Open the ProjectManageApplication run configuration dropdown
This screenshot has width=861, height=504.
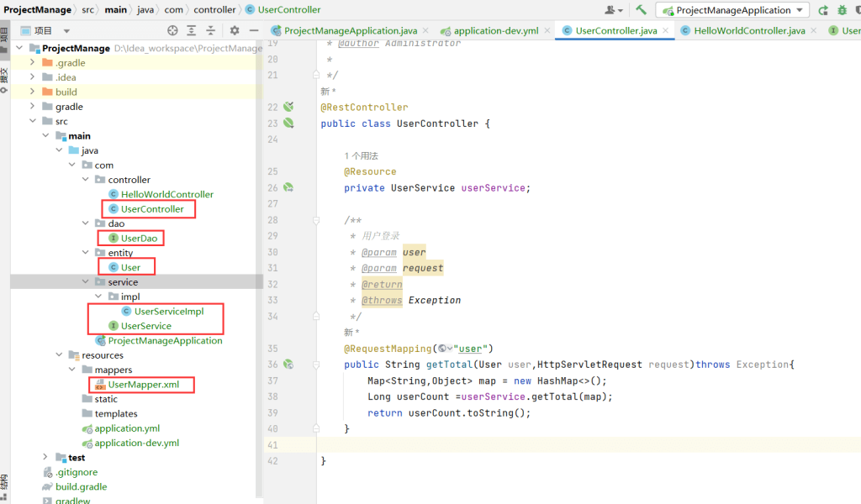tap(733, 10)
